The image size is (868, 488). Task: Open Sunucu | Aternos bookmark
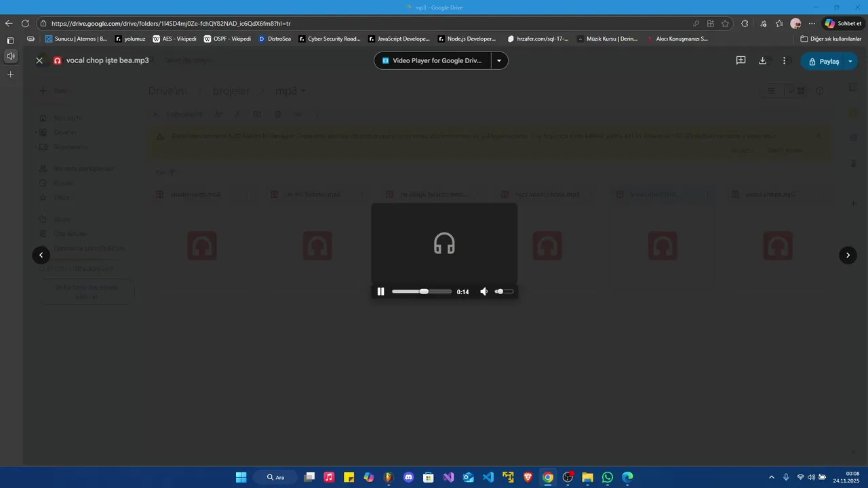coord(76,39)
